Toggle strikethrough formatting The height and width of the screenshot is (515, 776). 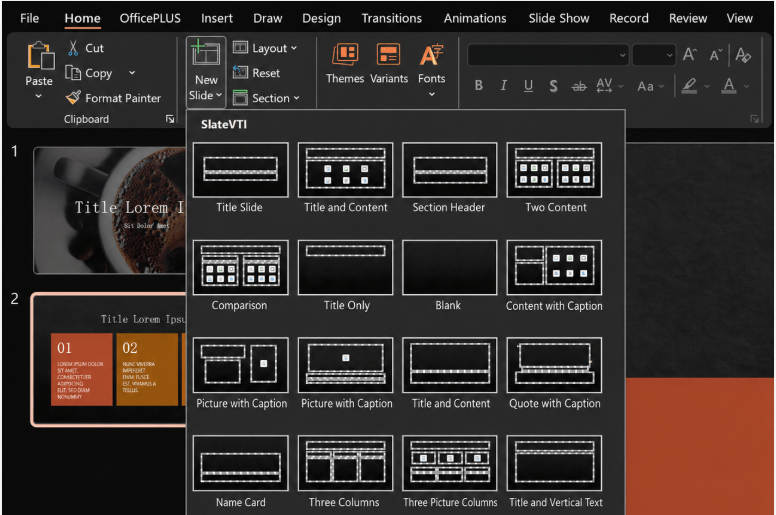(579, 87)
